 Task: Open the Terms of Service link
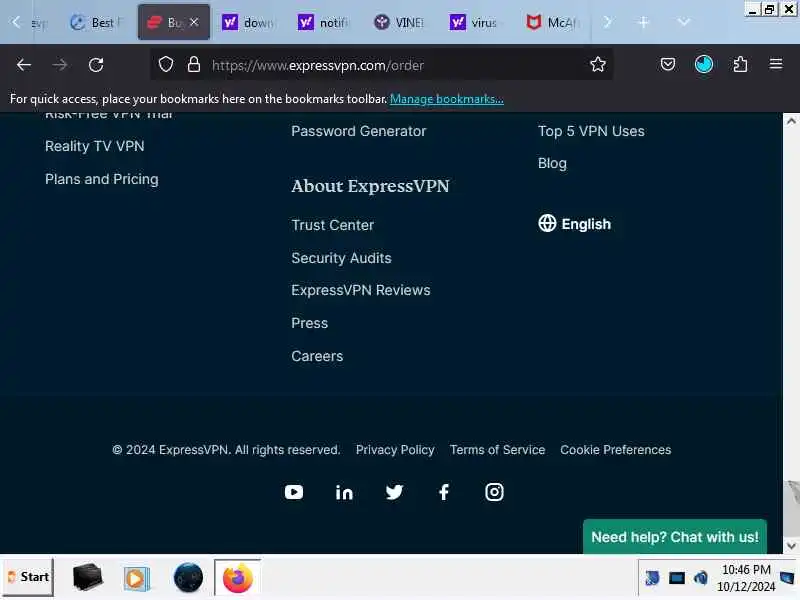(x=497, y=449)
